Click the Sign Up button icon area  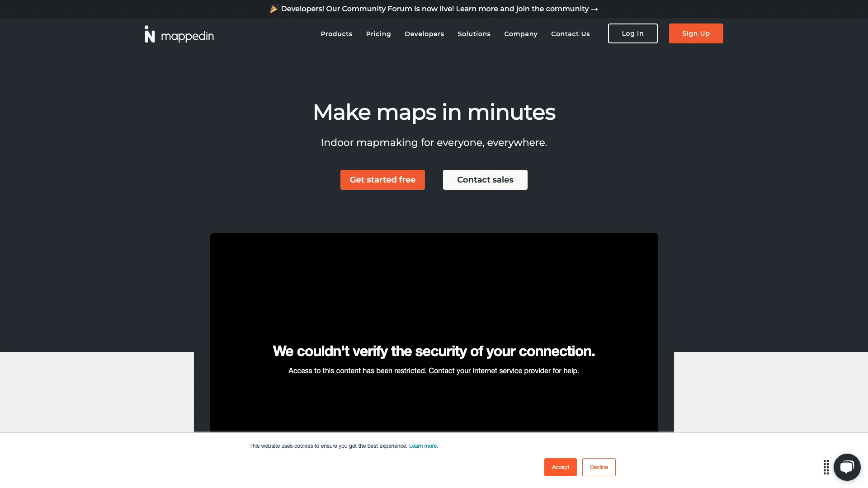click(x=696, y=33)
